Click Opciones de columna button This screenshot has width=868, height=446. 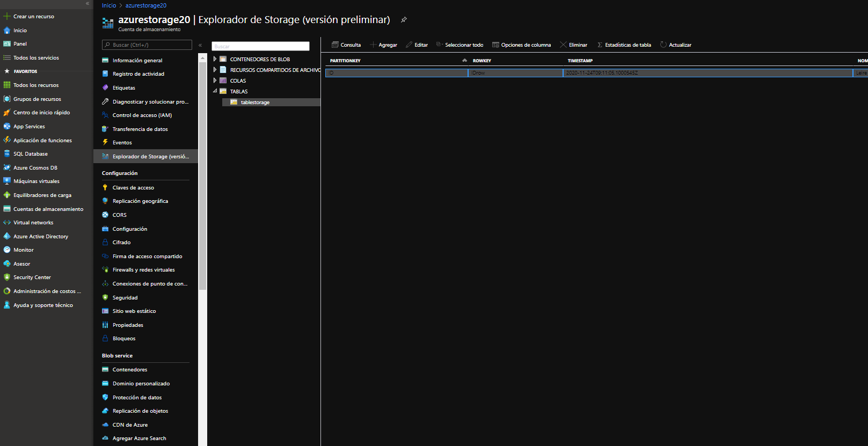522,45
